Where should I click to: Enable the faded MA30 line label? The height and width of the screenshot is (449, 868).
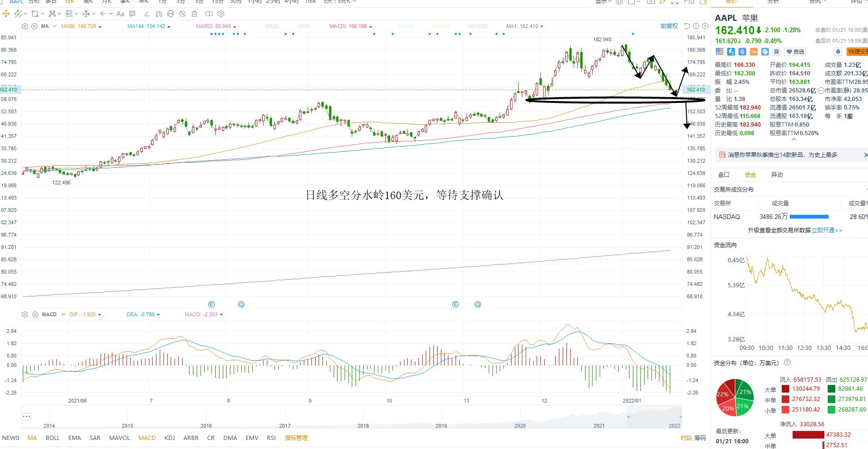pyautogui.click(x=273, y=26)
